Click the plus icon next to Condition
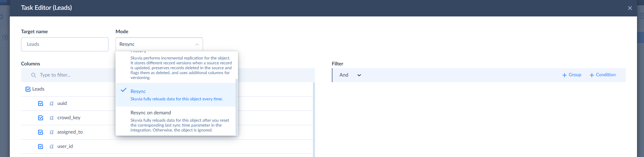The height and width of the screenshot is (157, 644). pyautogui.click(x=591, y=75)
